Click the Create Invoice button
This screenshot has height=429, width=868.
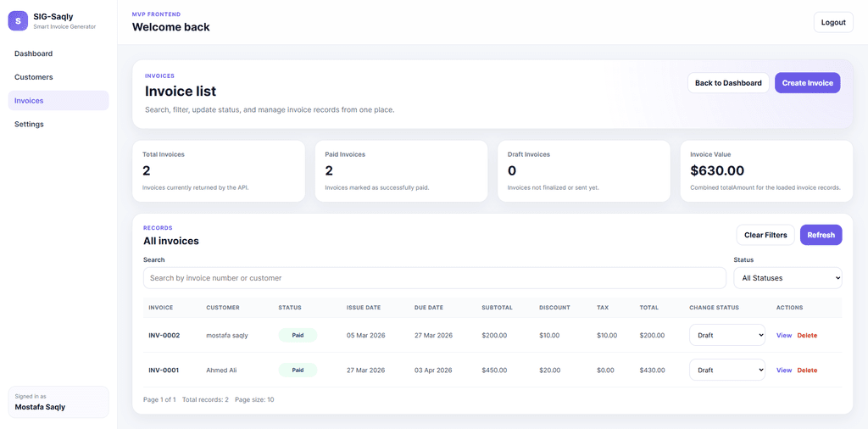pos(807,83)
